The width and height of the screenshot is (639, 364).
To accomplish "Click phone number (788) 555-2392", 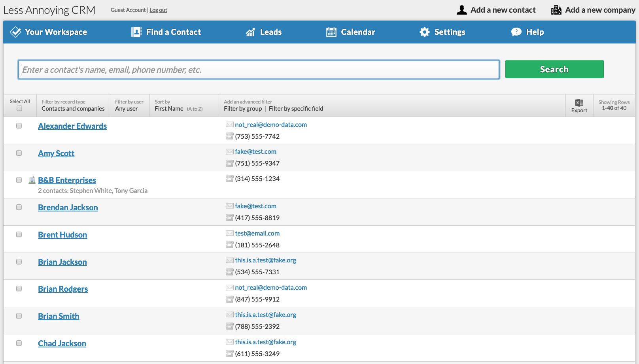I will pos(257,326).
